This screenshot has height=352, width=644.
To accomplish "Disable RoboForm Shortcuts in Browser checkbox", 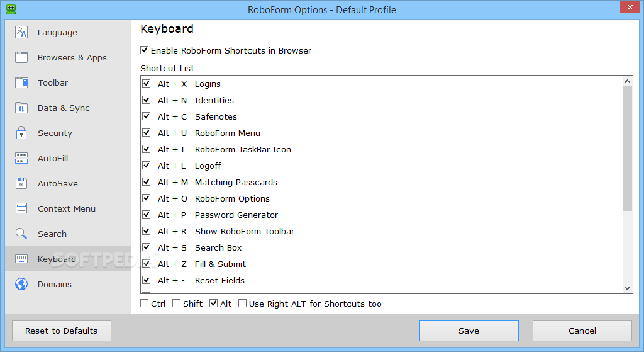I will click(144, 50).
